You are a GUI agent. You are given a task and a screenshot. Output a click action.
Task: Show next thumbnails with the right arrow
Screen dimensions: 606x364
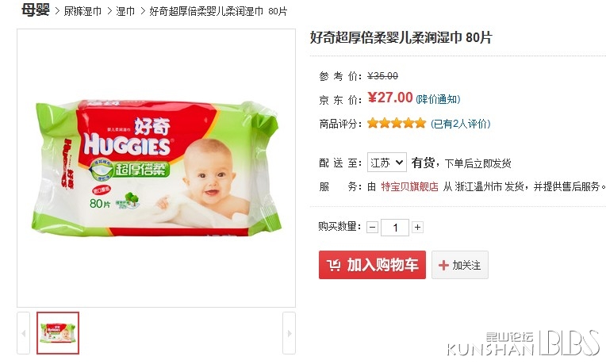[289, 333]
